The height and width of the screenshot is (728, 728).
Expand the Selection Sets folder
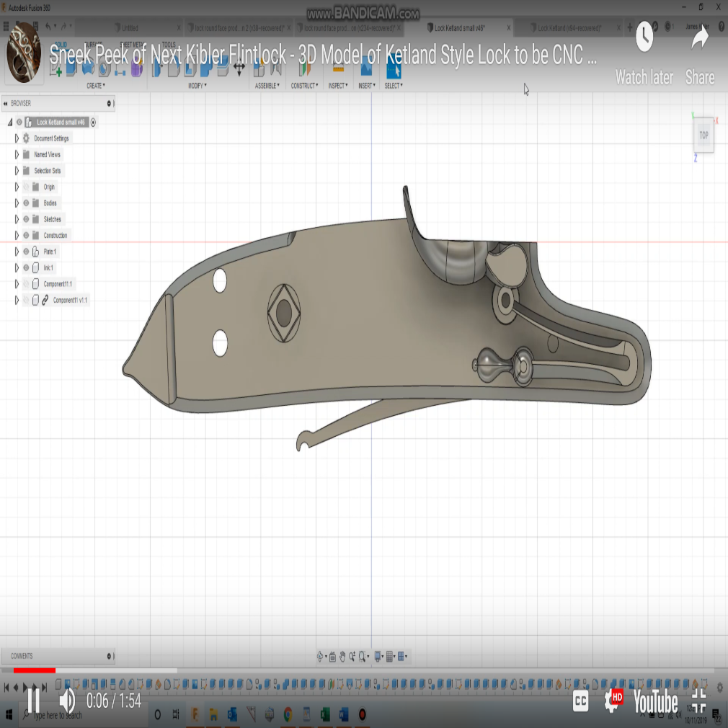[x=17, y=171]
